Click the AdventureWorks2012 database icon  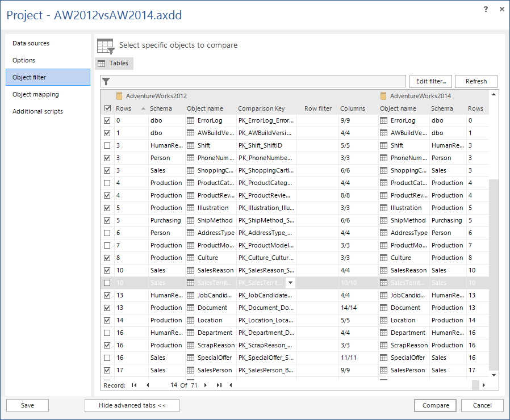click(119, 96)
